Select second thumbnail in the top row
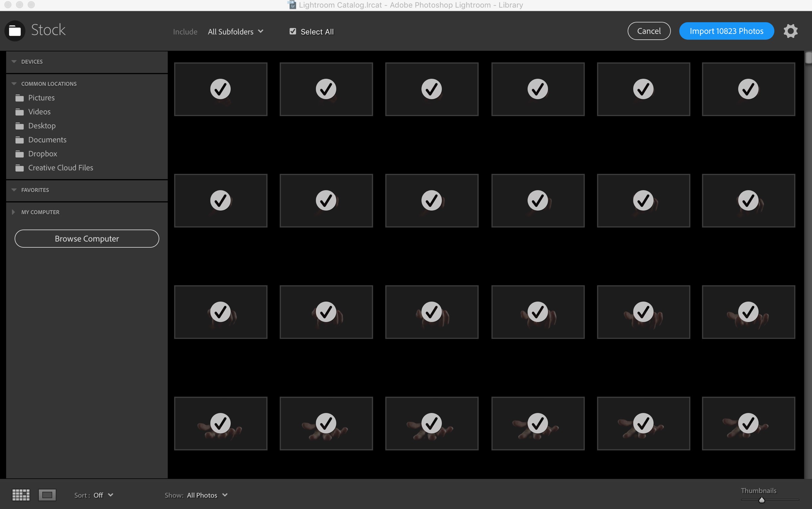This screenshot has height=509, width=812. tap(326, 89)
